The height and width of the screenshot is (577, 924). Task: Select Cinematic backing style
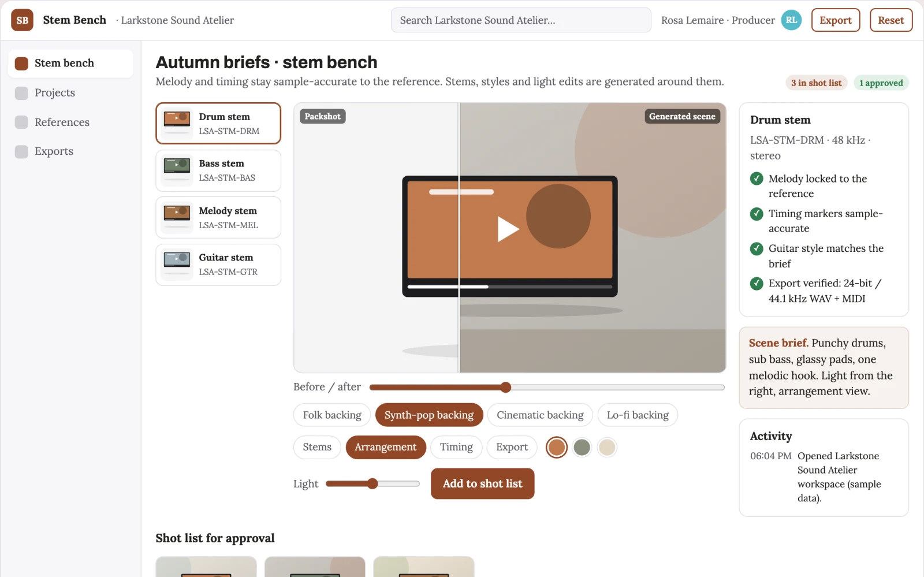click(540, 415)
